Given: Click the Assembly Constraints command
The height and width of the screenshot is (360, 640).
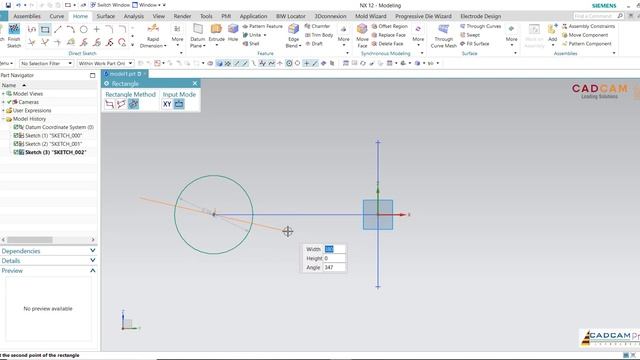Looking at the screenshot, I should tap(588, 26).
